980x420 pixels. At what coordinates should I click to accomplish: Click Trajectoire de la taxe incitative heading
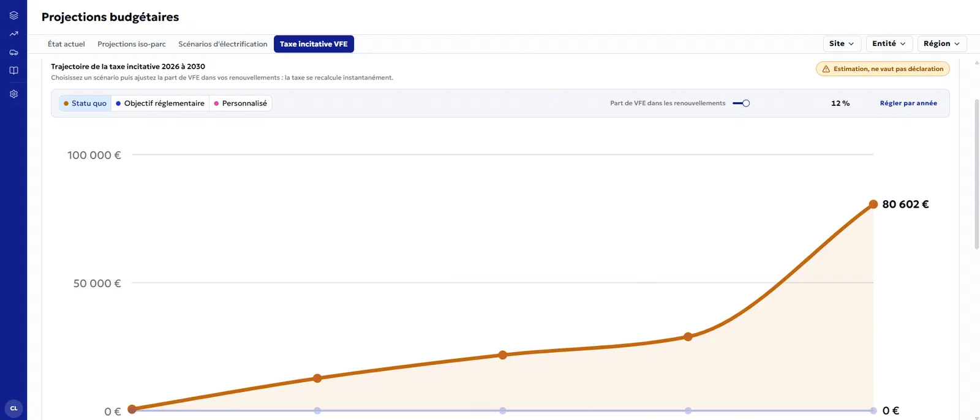tap(128, 67)
